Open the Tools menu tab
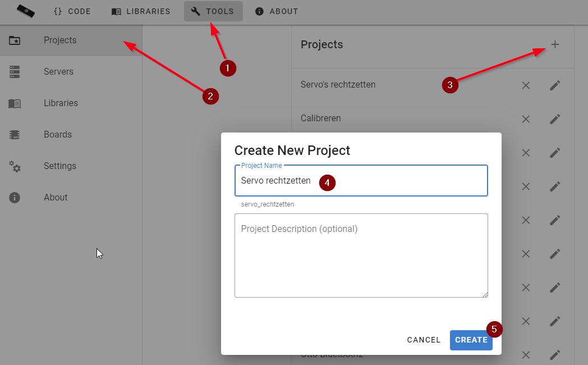This screenshot has height=365, width=588. pos(213,11)
